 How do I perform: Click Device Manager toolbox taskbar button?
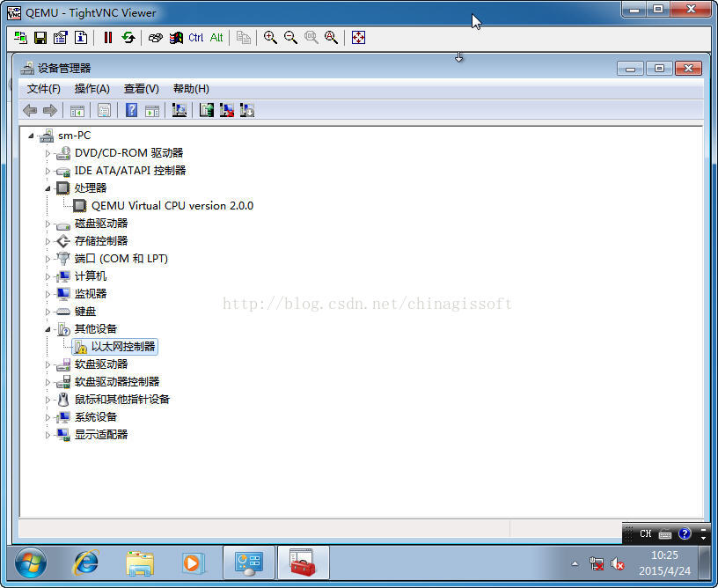pyautogui.click(x=304, y=562)
